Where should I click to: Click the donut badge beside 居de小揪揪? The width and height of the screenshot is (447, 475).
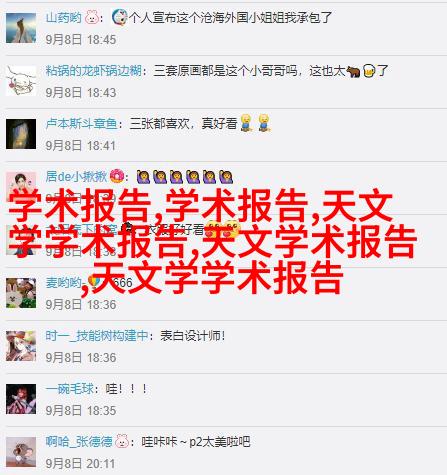(117, 176)
